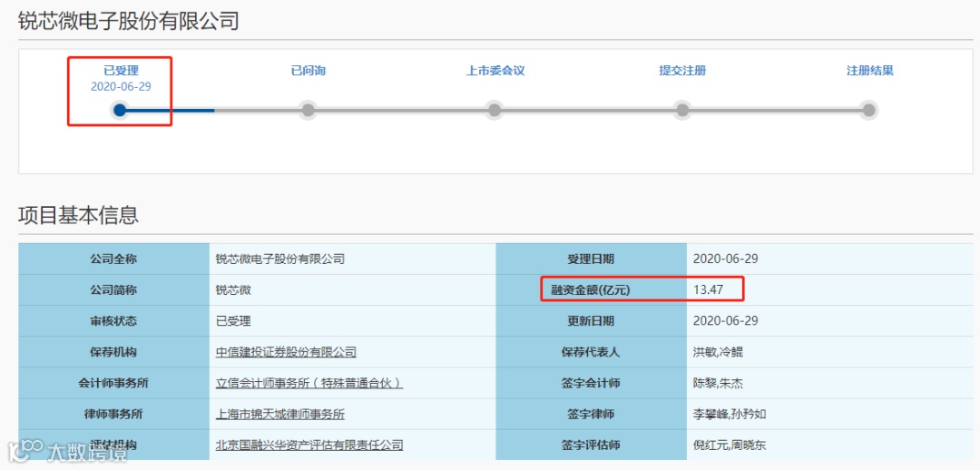Open the 上海市锦天城律师事务所 link
The image size is (980, 470).
pos(280,415)
